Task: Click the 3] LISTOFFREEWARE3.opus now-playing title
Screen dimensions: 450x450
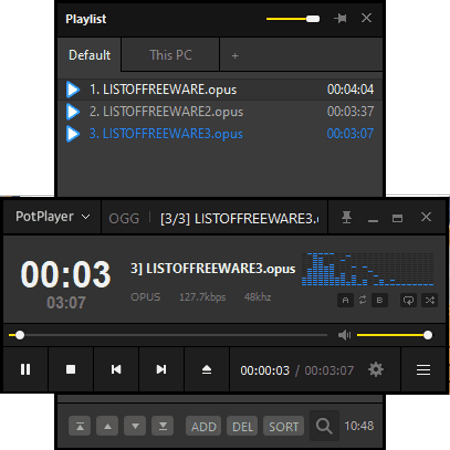Action: click(213, 269)
